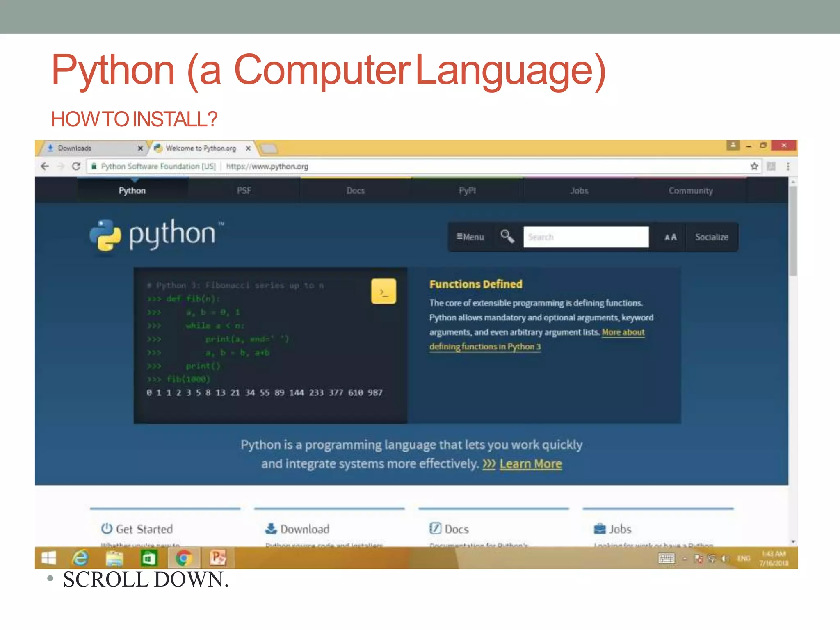This screenshot has height=630, width=840.
Task: Open the PyPI navigation item
Action: (467, 191)
